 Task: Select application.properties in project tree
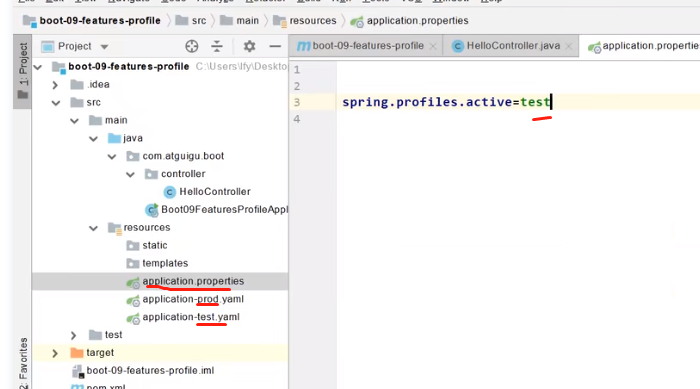tap(193, 281)
